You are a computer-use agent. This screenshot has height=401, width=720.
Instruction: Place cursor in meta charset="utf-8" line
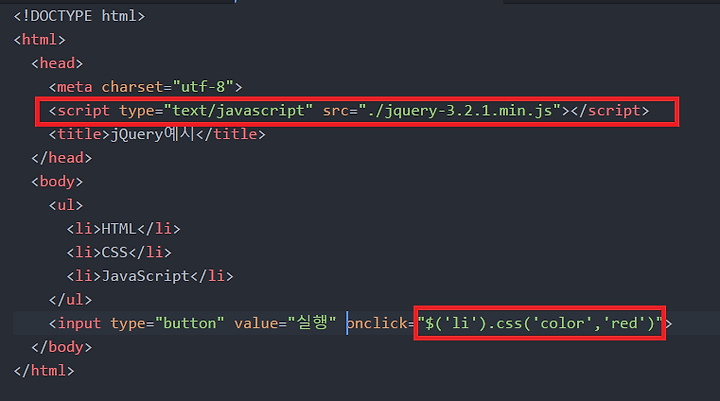pyautogui.click(x=146, y=87)
